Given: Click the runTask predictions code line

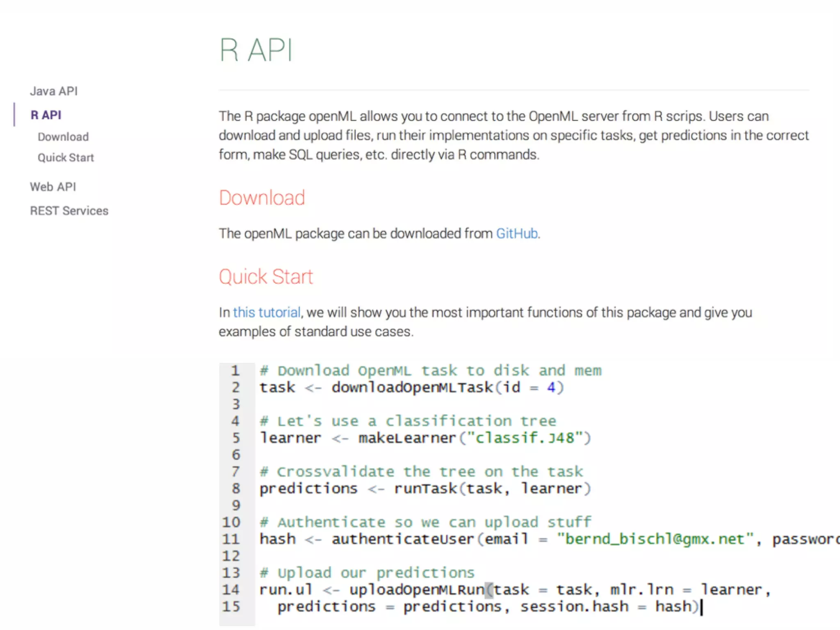Looking at the screenshot, I should (x=425, y=488).
